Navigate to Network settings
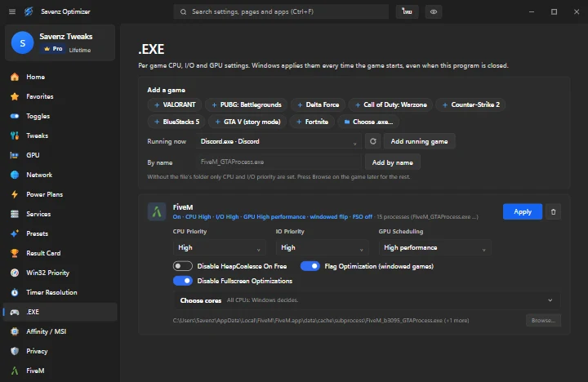Viewport: 588px width, 382px height. click(x=60, y=175)
